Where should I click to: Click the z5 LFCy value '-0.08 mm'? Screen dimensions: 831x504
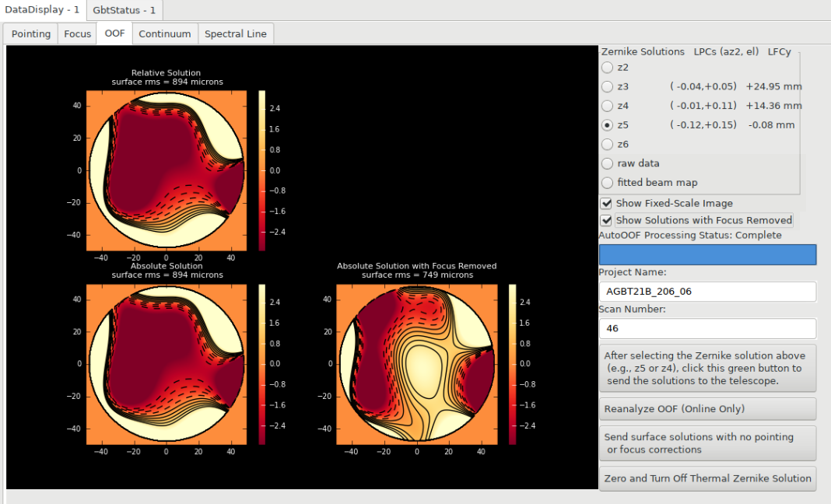pos(771,125)
